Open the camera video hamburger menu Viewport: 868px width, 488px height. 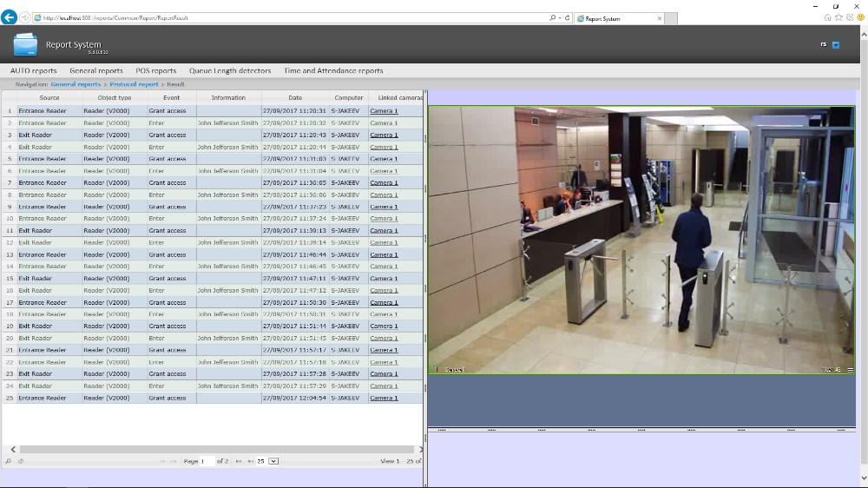[850, 370]
